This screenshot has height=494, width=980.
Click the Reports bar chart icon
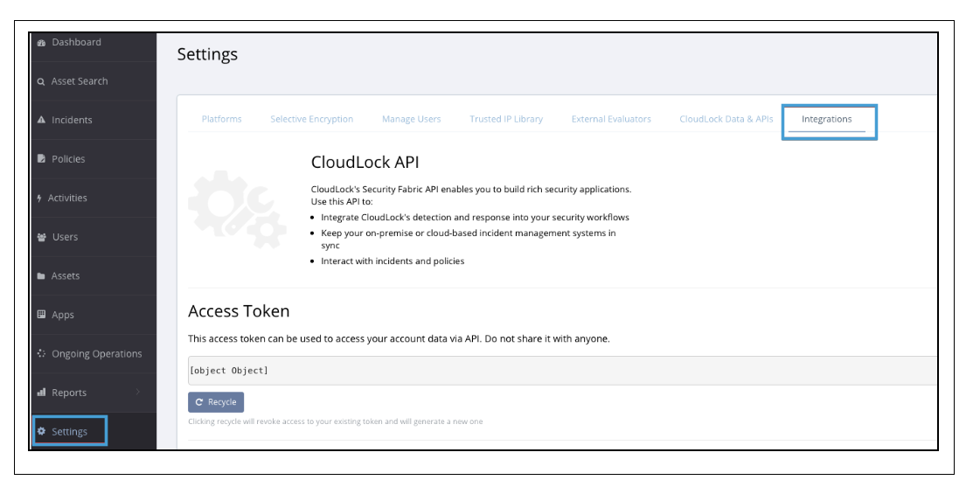(41, 392)
